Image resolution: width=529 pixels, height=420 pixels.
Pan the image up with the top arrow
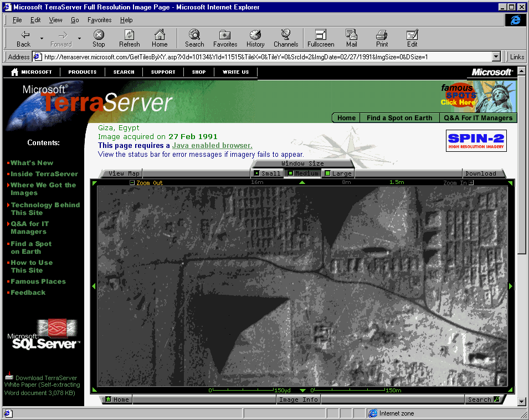tap(302, 182)
